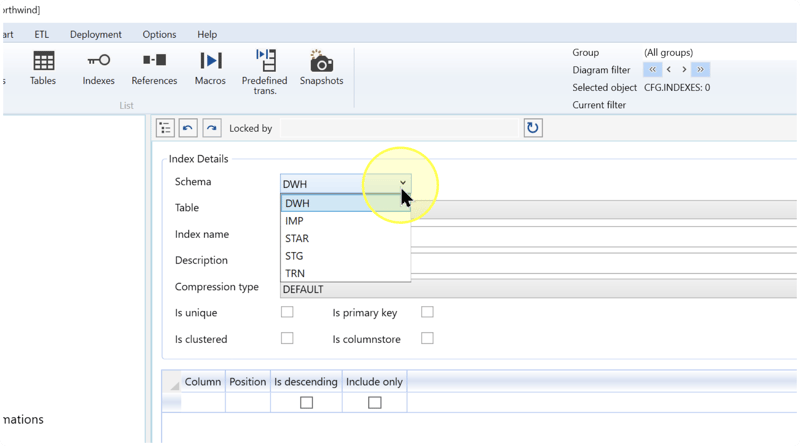Open the Help menu

coord(207,34)
